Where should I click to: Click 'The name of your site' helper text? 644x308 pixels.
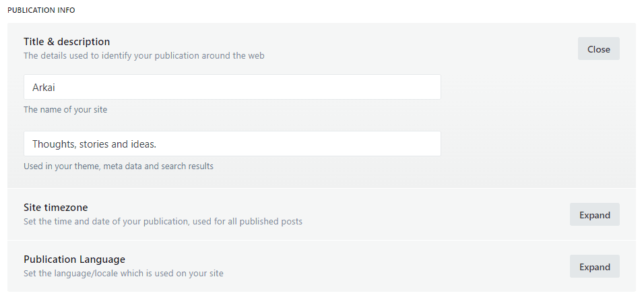coord(65,109)
